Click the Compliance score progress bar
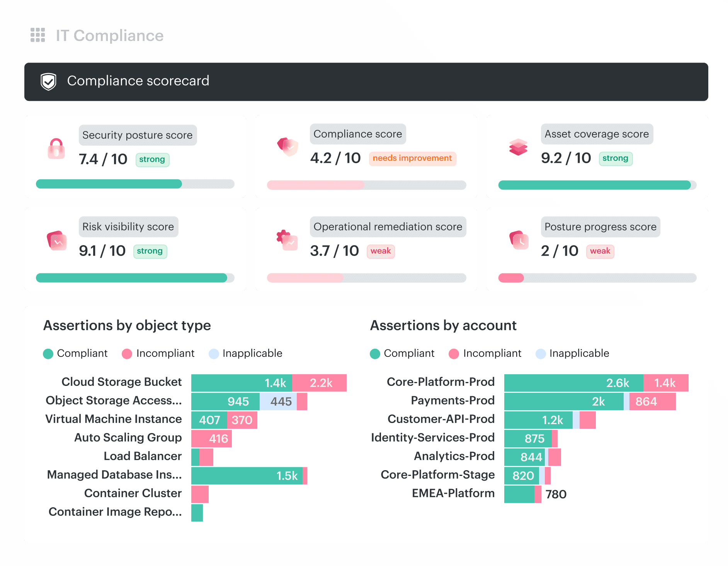The width and height of the screenshot is (728, 566). coord(366,185)
